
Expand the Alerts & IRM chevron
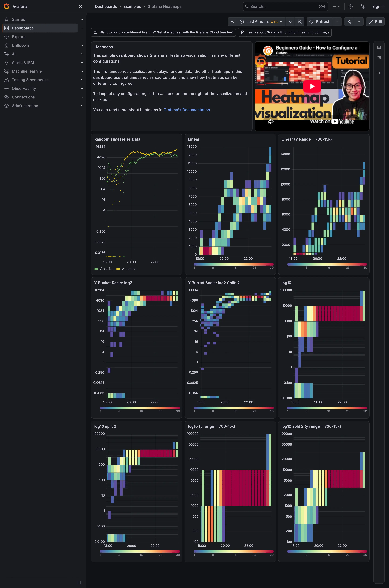click(82, 63)
